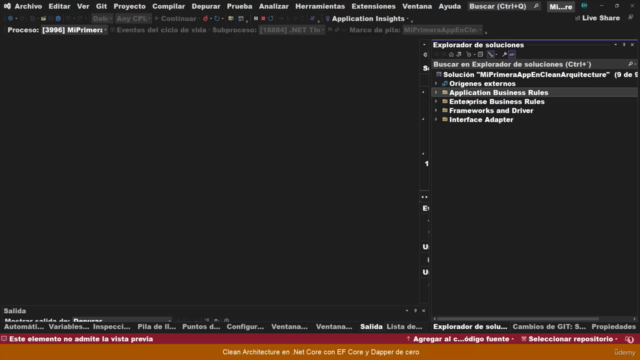Expand the Orígenes externos node
Viewport: 640px width, 360px height.
436,83
